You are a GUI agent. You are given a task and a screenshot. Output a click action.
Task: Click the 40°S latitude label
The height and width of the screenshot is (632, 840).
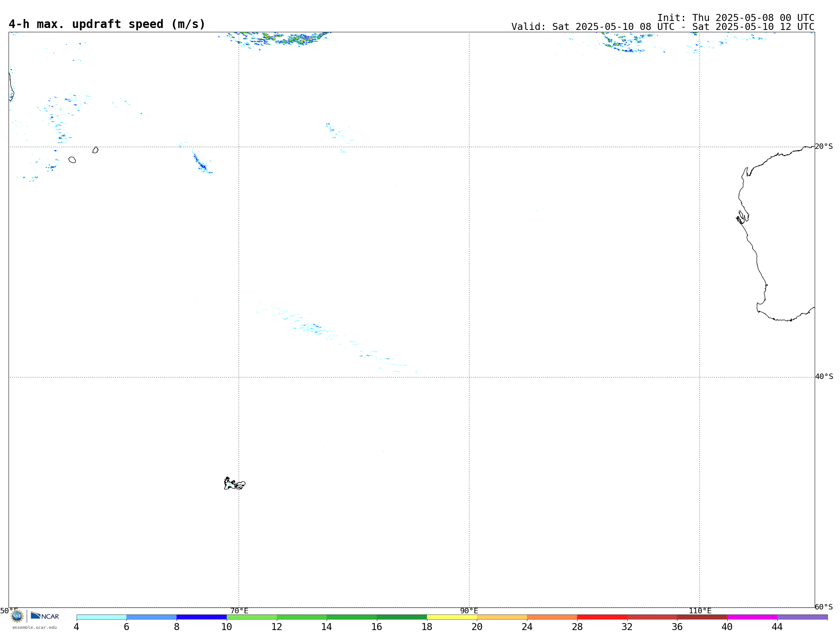(x=824, y=377)
